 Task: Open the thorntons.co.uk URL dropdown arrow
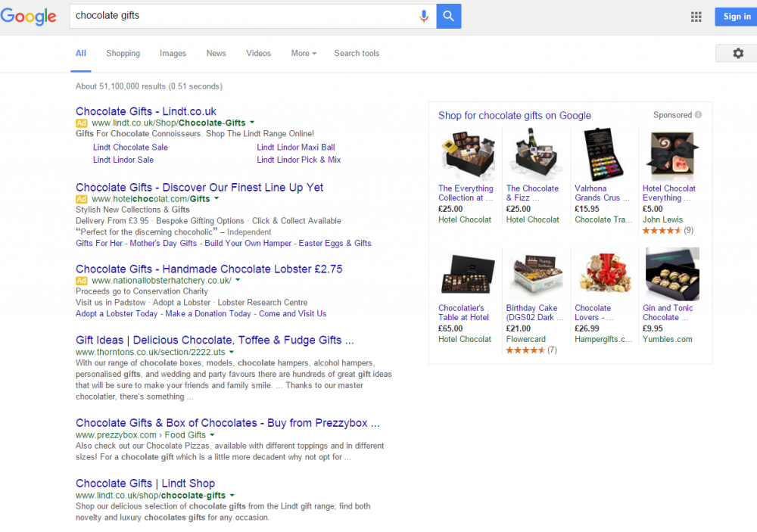231,352
